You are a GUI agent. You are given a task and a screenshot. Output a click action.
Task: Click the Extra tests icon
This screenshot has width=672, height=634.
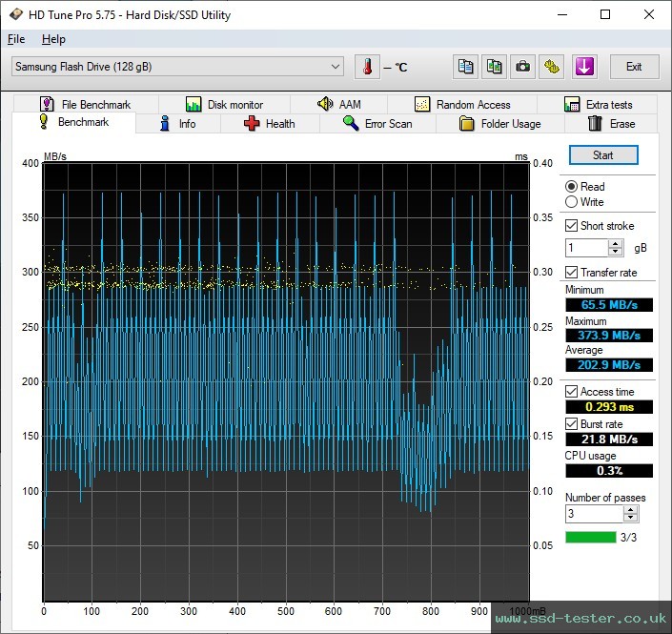572,104
